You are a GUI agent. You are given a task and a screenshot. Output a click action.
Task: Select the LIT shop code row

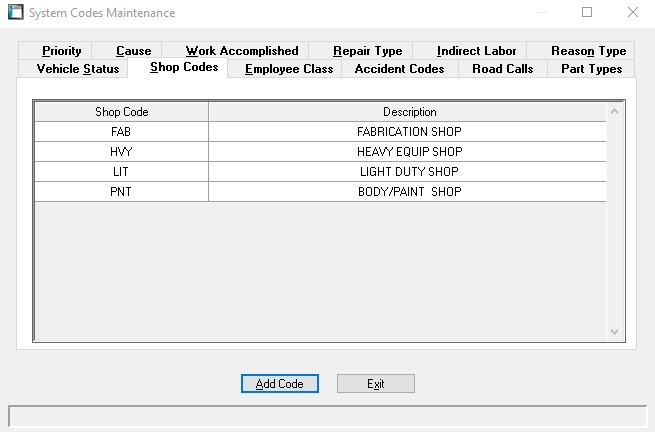(x=121, y=172)
